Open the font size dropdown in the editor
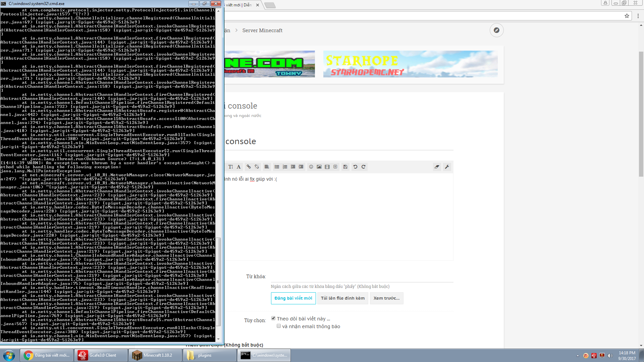This screenshot has width=644, height=362. 231,167
